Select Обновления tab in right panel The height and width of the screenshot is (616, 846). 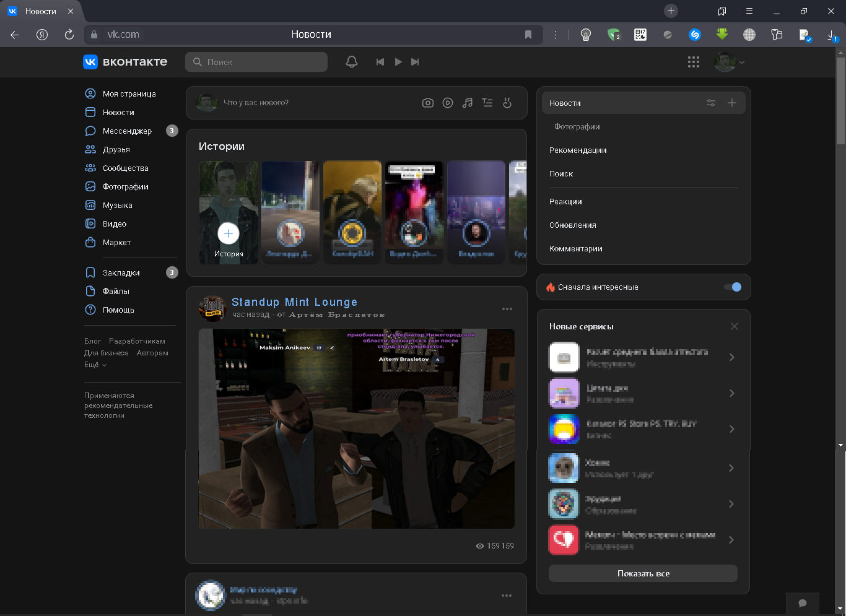573,225
